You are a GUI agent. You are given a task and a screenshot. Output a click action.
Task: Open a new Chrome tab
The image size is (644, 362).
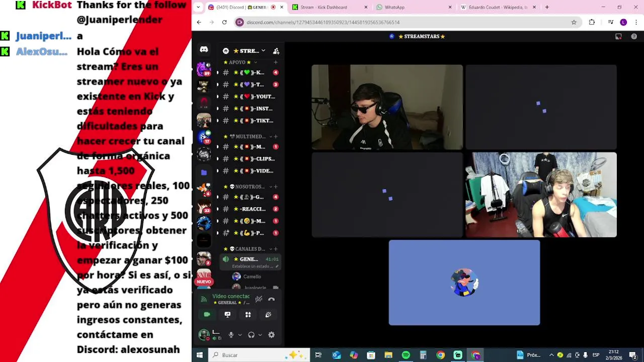point(547,7)
